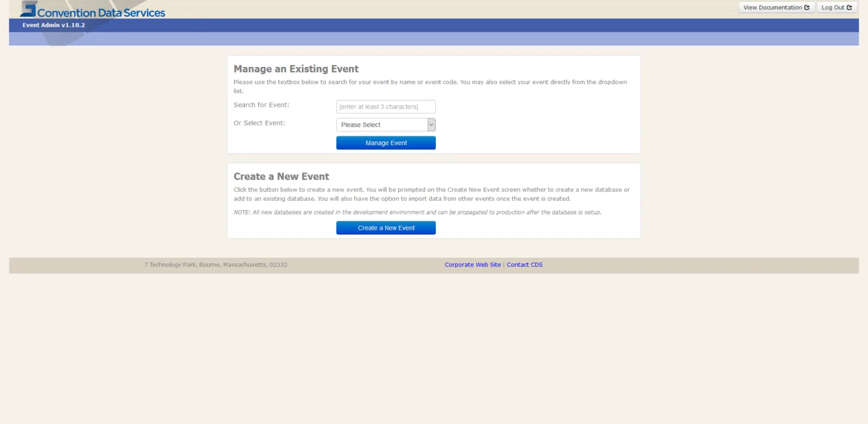868x424 pixels.
Task: Click the Create a New Event section heading
Action: click(x=281, y=177)
